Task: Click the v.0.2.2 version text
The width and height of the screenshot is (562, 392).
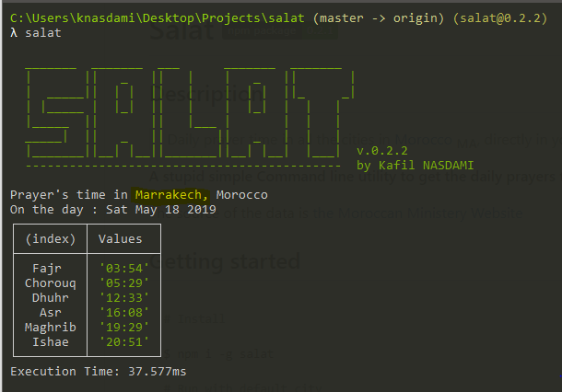Action: coord(382,151)
